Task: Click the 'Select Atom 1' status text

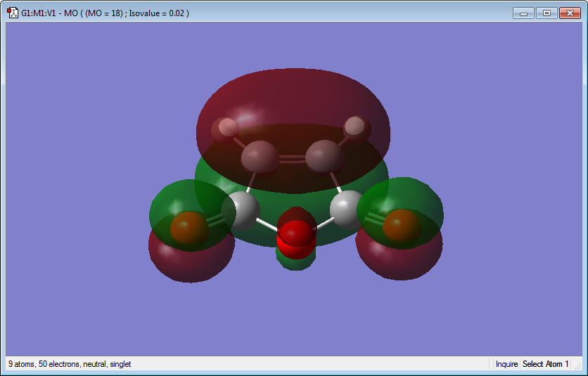Action: 545,364
